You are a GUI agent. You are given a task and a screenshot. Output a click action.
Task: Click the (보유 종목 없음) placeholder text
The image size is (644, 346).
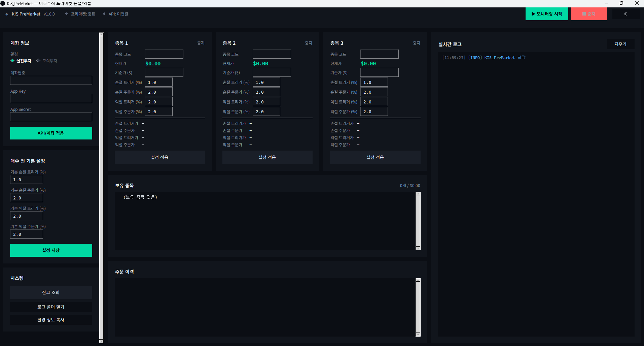pyautogui.click(x=140, y=197)
